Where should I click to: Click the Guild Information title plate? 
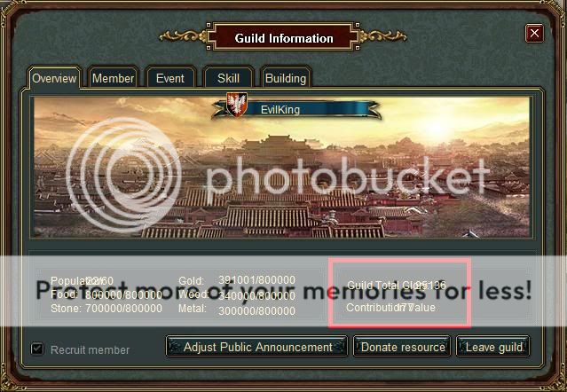tap(284, 37)
